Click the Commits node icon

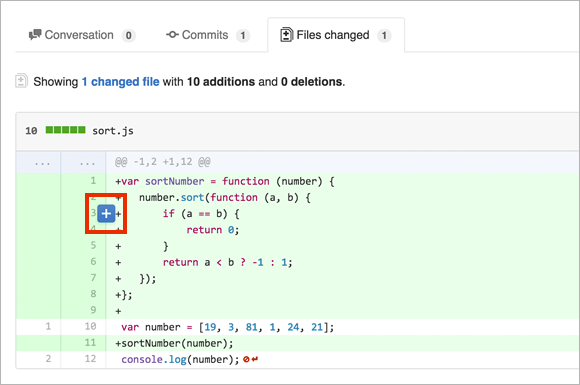172,35
